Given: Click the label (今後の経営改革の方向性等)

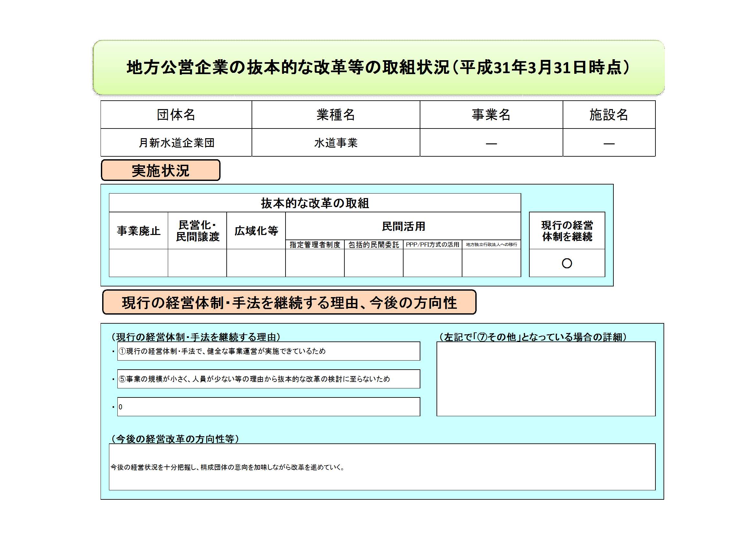Looking at the screenshot, I should 175,439.
